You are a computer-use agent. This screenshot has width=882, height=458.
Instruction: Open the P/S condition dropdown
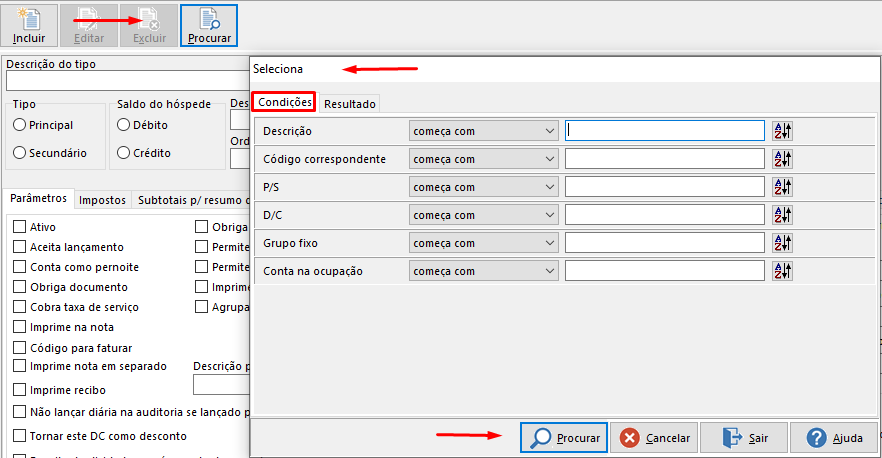(484, 187)
